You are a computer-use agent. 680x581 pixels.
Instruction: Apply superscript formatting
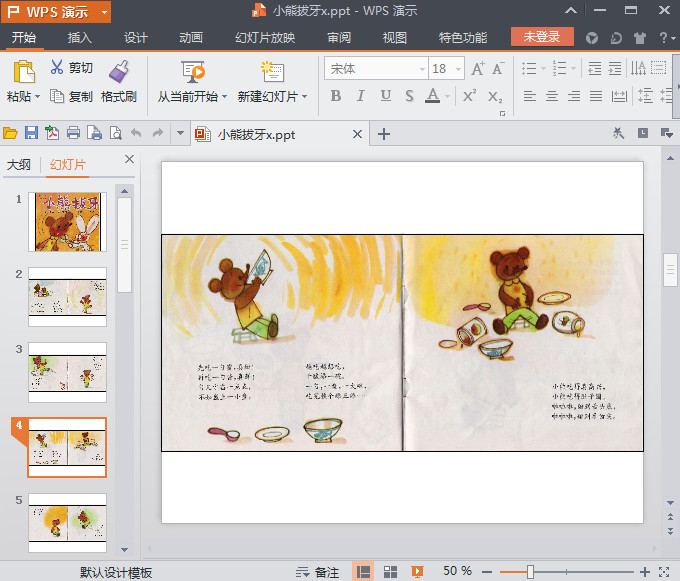coord(469,96)
